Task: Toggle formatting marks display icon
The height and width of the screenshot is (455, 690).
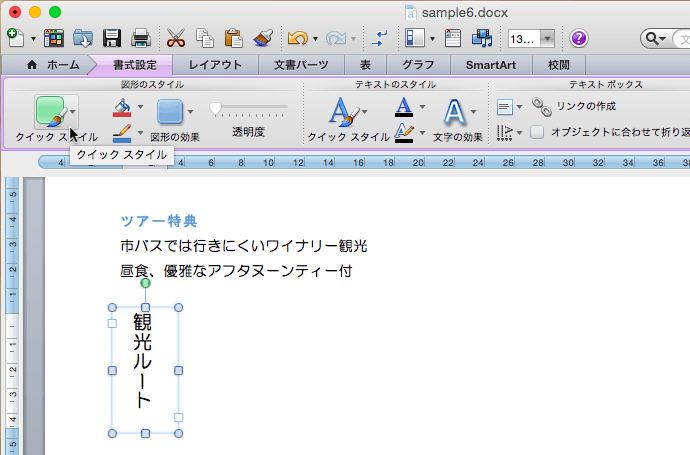Action: [379, 38]
